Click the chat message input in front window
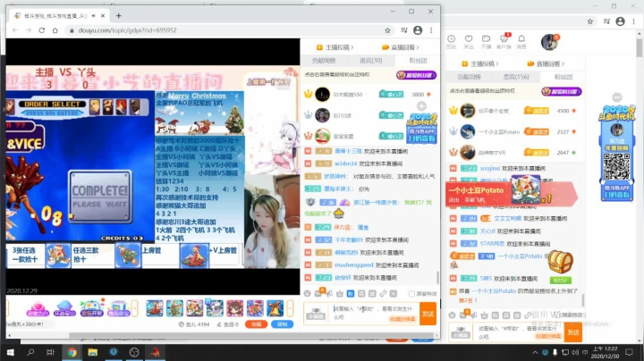Viewport: 644px width, 361px height. click(372, 314)
